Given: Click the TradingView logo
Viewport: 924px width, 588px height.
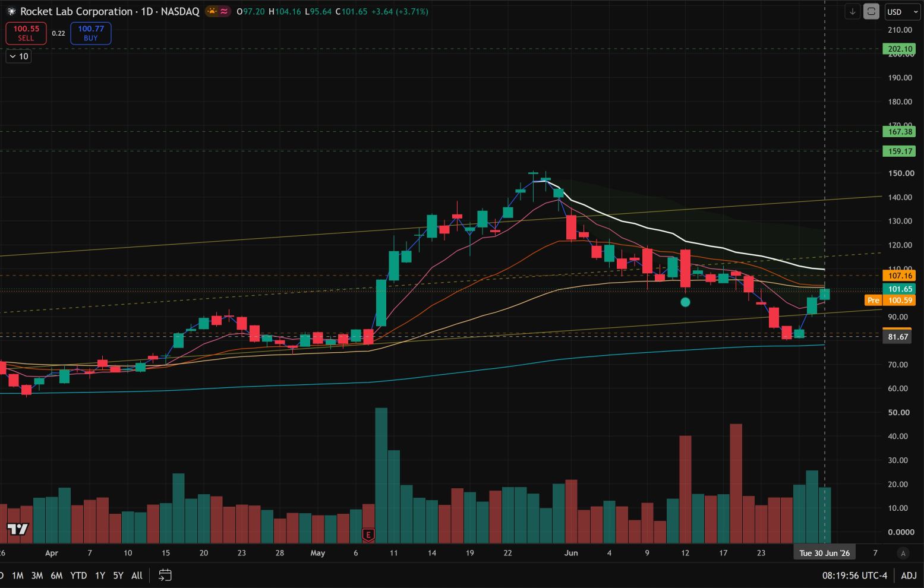Looking at the screenshot, I should [18, 529].
